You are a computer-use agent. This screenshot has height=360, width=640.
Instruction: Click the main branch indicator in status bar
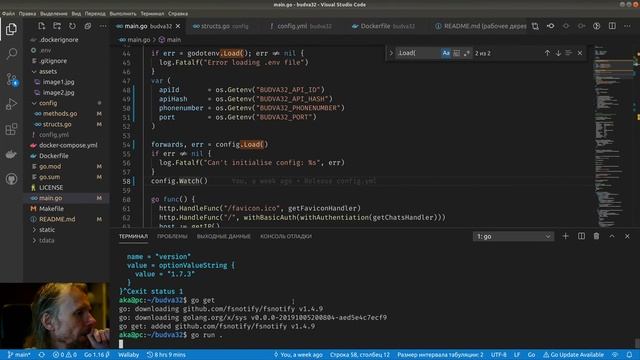point(19,355)
